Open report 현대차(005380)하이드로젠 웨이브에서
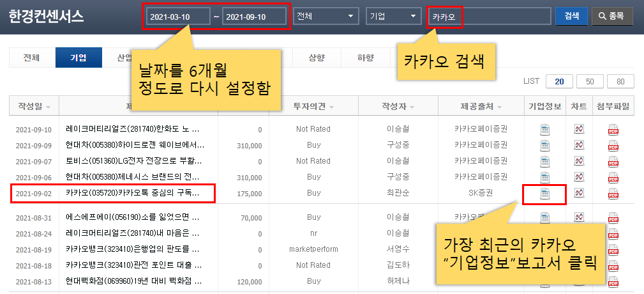Image resolution: width=644 pixels, height=294 pixels. (x=135, y=144)
